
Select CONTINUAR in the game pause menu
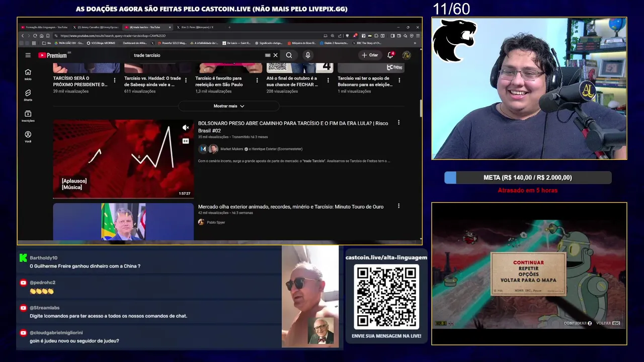click(528, 262)
